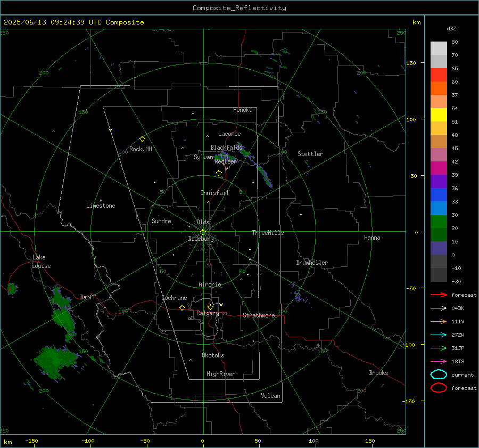Image resolution: width=479 pixels, height=448 pixels.
Task: Click the Vulcan label
Action: tap(271, 396)
